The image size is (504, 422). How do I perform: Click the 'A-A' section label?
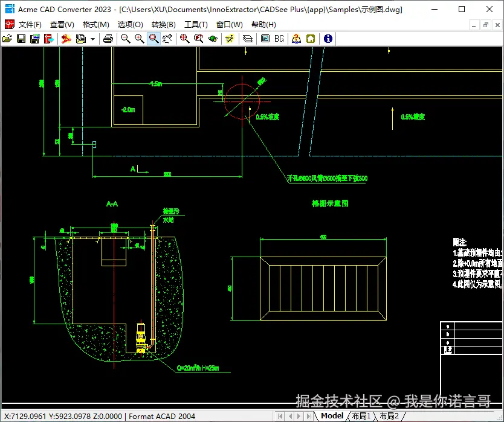tap(112, 204)
